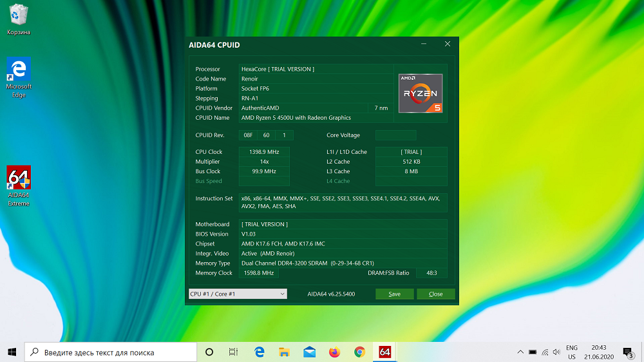Close the AIDA64 CPUID window with X
The image size is (644, 362).
[448, 44]
